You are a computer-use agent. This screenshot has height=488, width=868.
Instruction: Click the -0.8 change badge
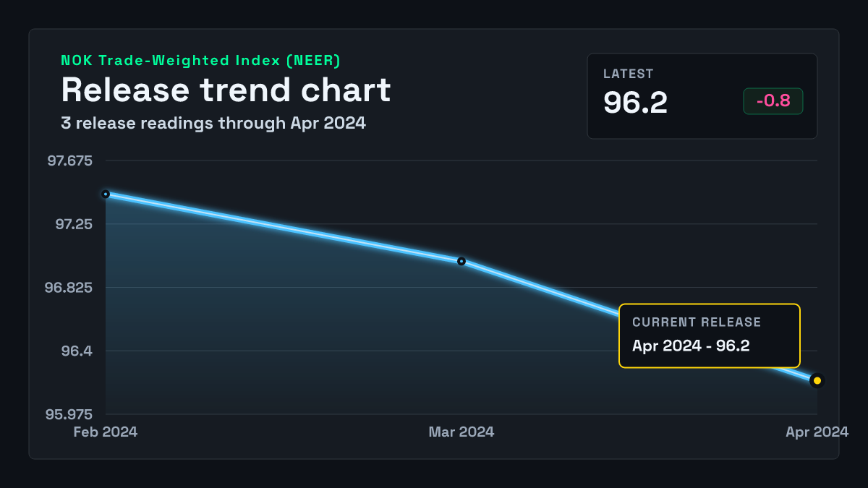(773, 101)
